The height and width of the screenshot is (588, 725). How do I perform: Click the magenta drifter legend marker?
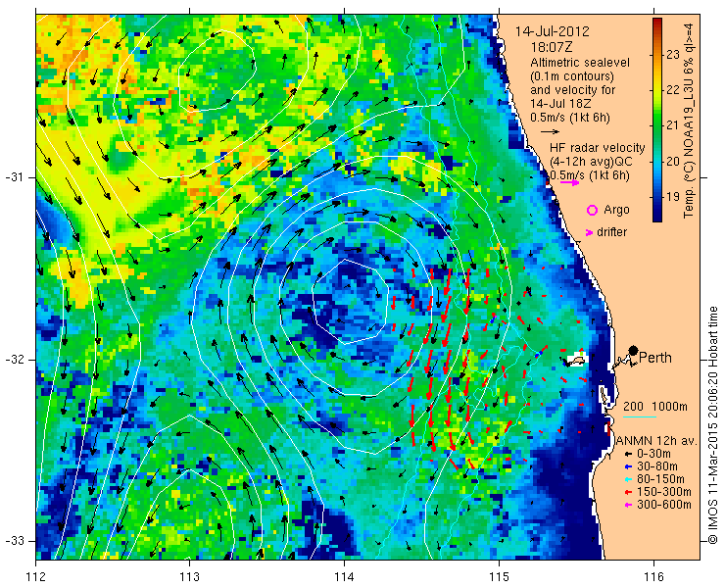[x=589, y=232]
